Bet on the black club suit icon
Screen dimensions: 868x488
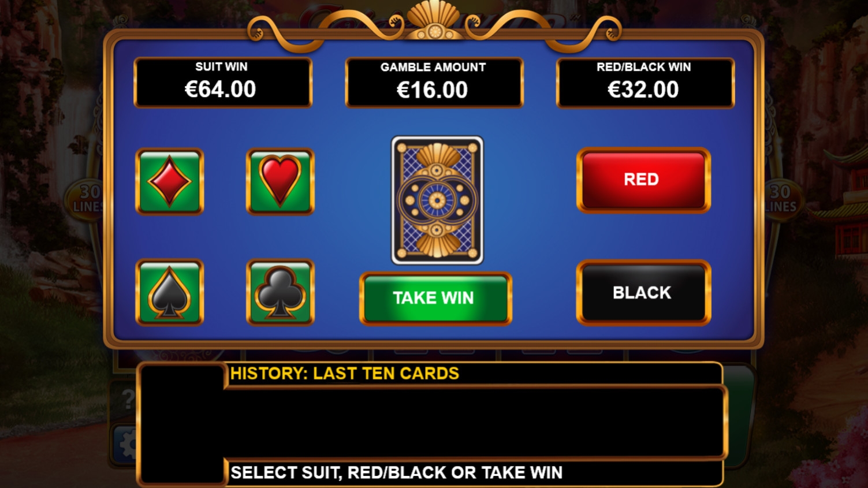point(280,292)
